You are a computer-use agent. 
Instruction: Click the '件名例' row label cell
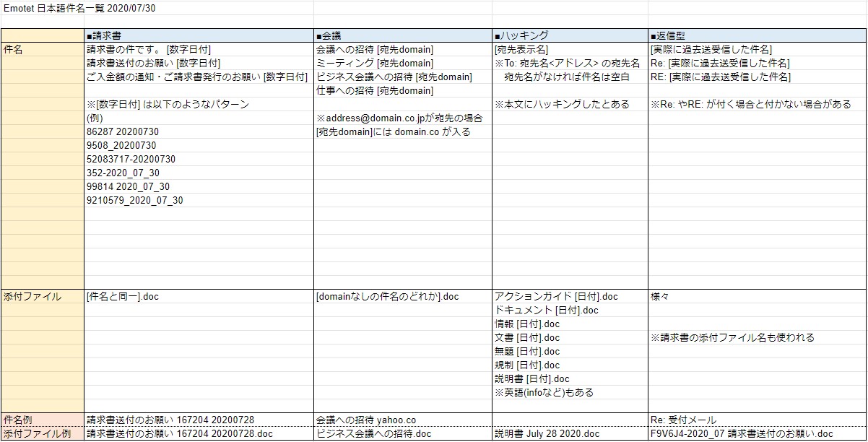click(43, 420)
